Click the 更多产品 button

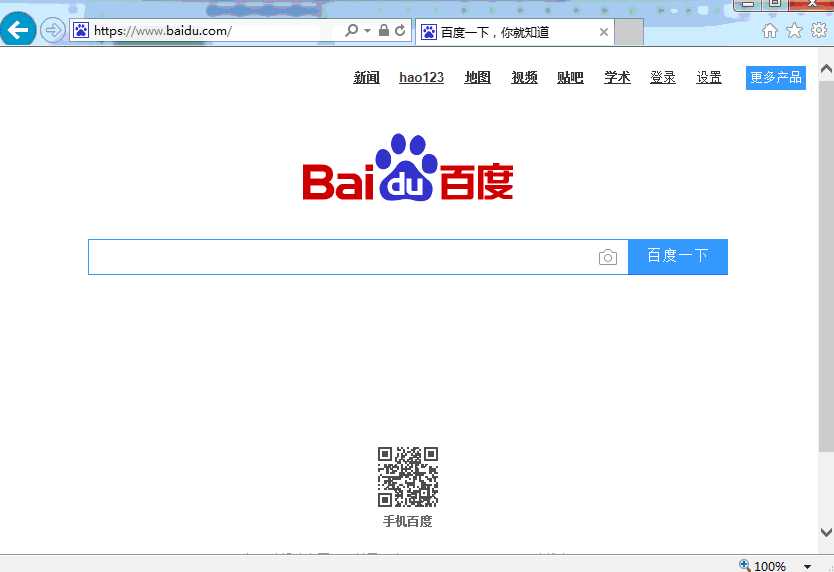click(x=775, y=78)
